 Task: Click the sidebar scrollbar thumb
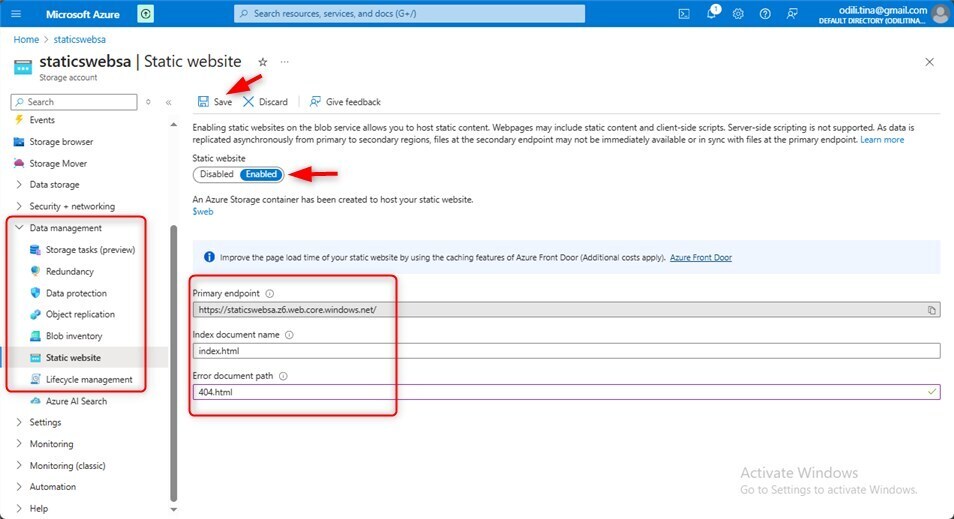173,363
